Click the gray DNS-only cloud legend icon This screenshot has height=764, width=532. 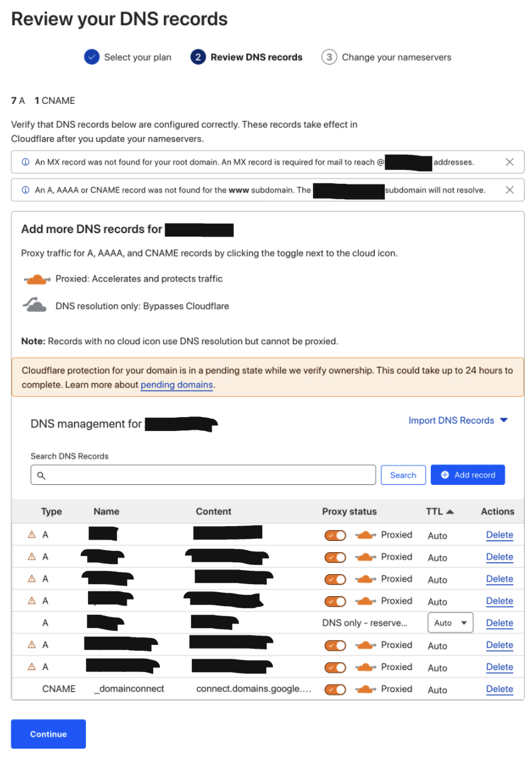coord(35,306)
